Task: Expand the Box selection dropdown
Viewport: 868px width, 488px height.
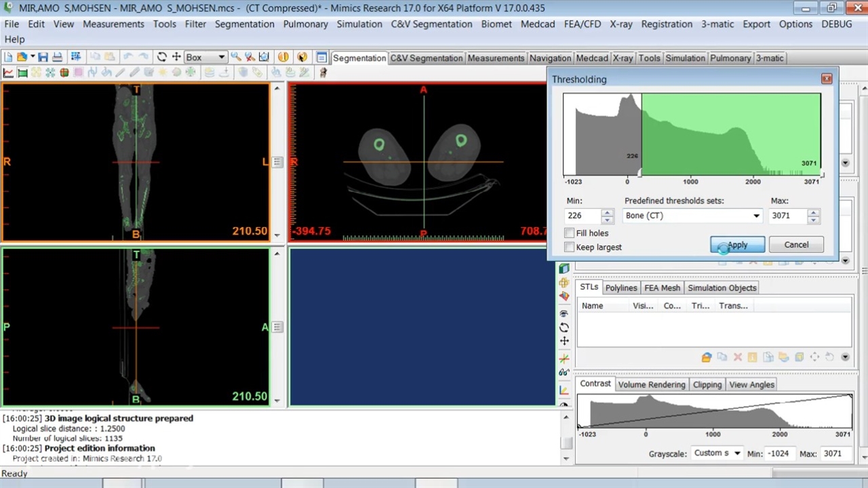Action: click(221, 58)
